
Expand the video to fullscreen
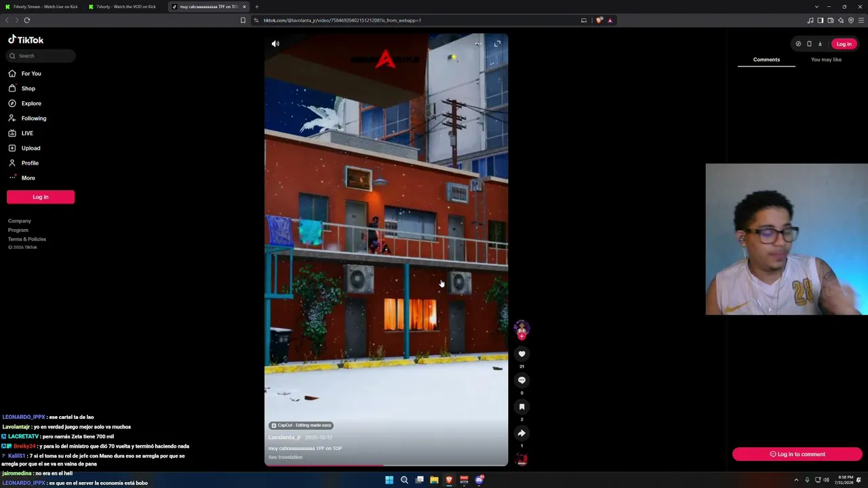pyautogui.click(x=497, y=44)
